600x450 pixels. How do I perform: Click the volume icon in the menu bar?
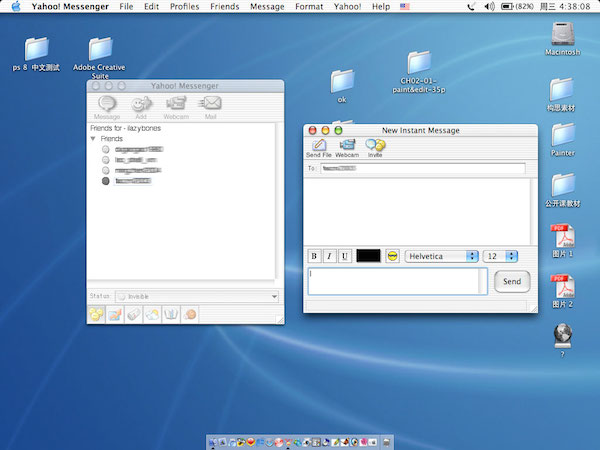(489, 7)
